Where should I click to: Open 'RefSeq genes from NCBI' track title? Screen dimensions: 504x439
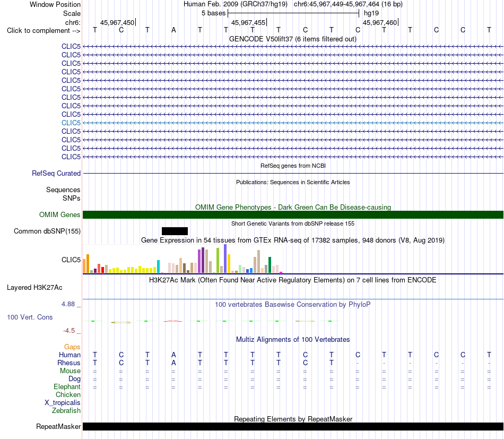(293, 166)
